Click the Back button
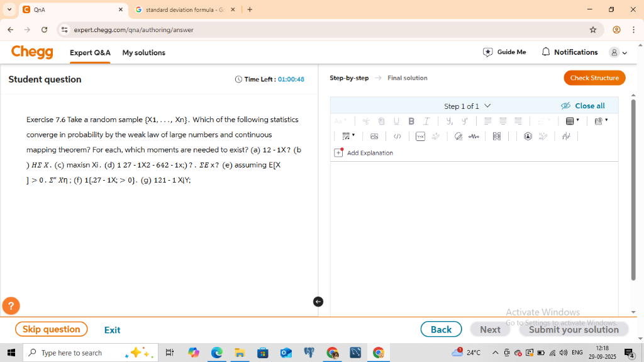The image size is (644, 362). click(x=441, y=329)
